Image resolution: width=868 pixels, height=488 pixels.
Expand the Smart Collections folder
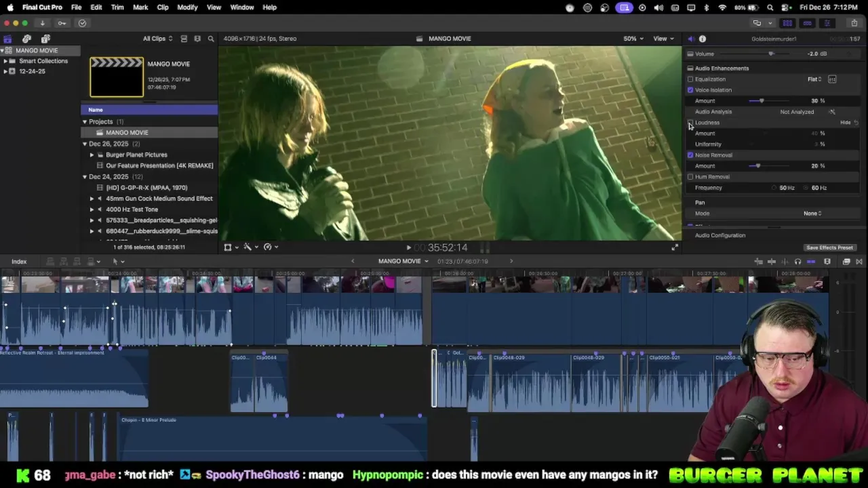coord(5,61)
